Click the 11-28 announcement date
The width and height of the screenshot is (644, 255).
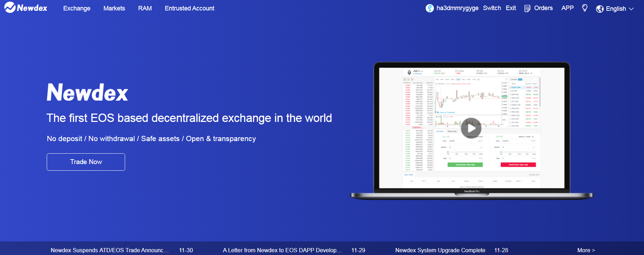(x=501, y=250)
